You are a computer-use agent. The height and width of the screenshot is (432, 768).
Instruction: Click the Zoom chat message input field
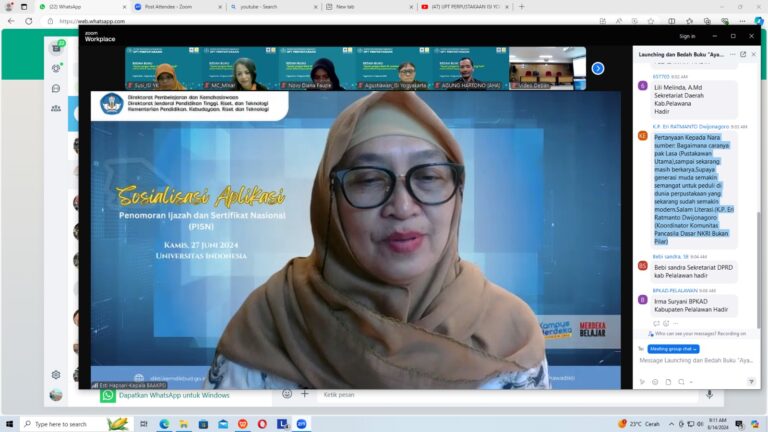tap(695, 360)
